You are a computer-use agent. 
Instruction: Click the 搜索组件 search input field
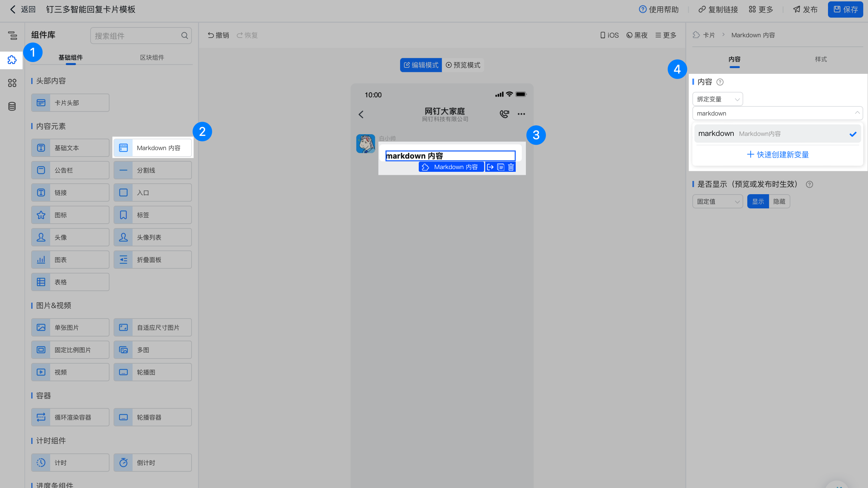(x=136, y=36)
